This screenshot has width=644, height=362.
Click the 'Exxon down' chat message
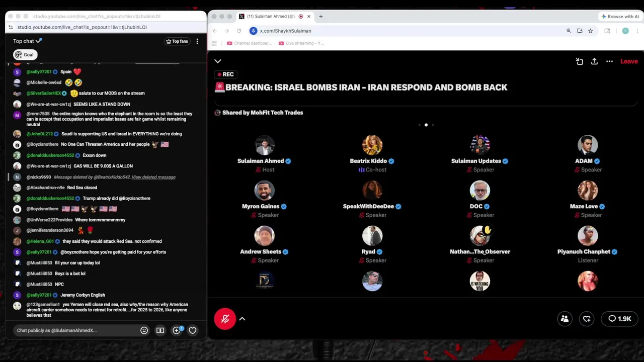94,155
